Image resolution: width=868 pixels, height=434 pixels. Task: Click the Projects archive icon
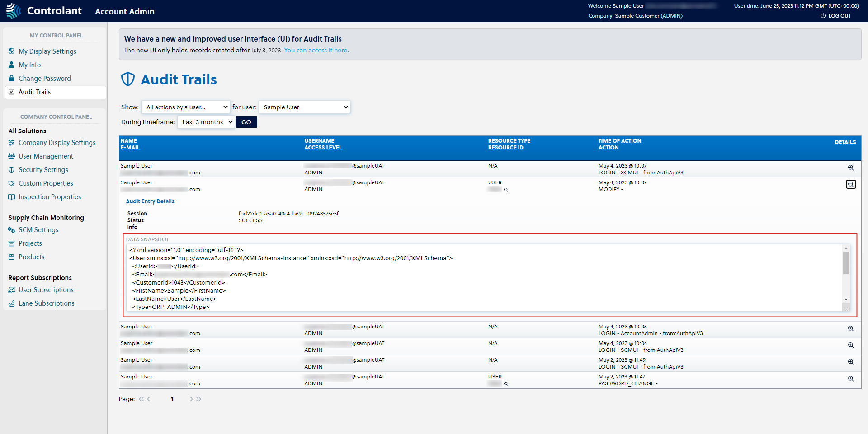(x=12, y=243)
